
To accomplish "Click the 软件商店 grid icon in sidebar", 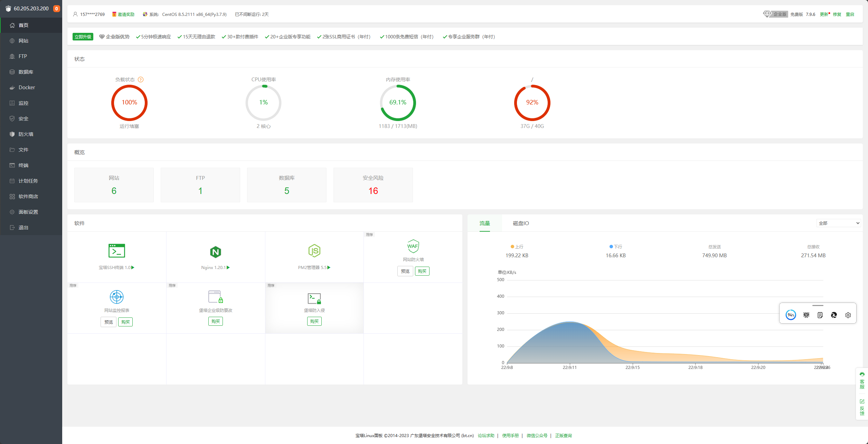I will pos(12,196).
